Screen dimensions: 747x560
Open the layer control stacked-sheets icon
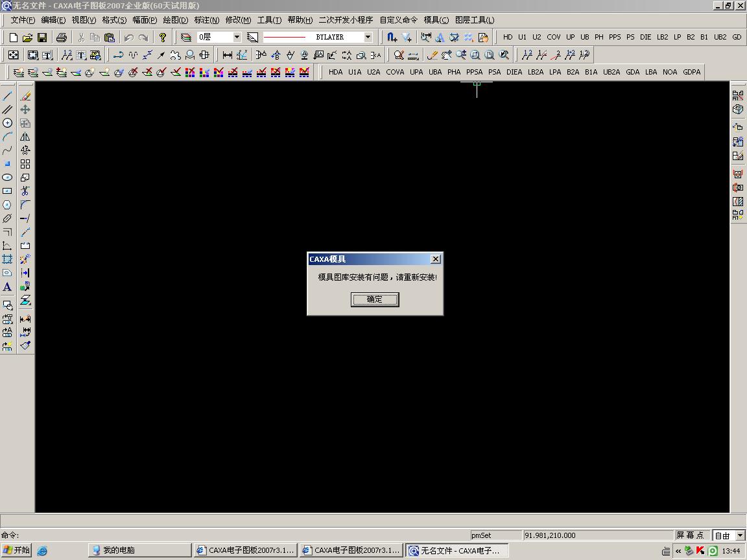pos(186,37)
